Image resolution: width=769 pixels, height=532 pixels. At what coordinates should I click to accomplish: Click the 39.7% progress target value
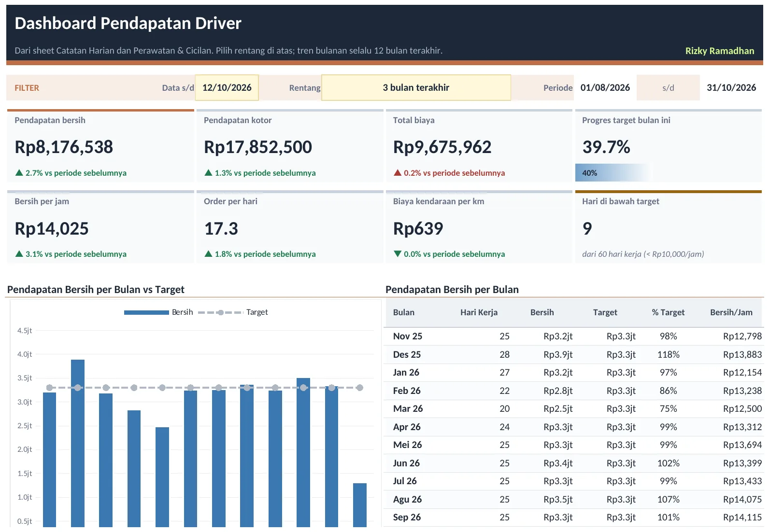[606, 147]
